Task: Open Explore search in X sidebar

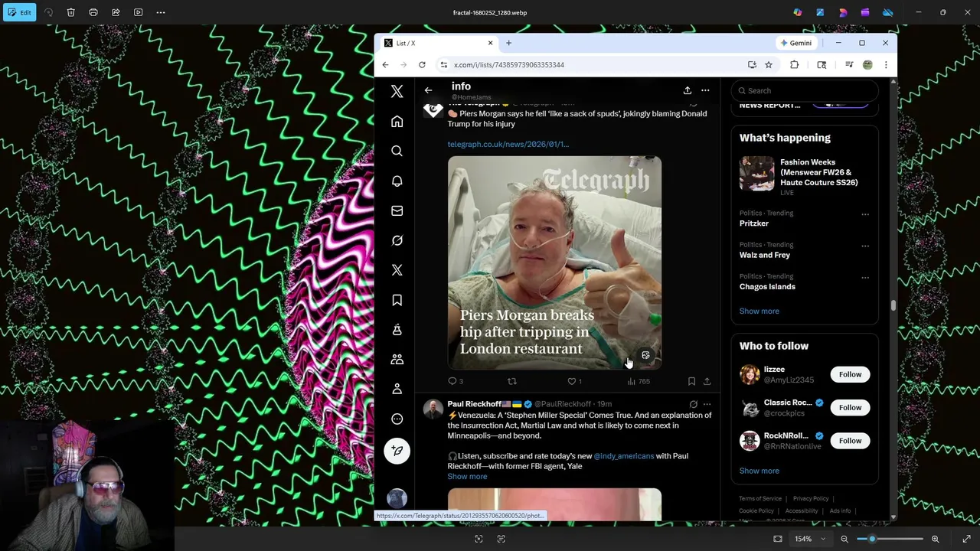Action: click(x=397, y=152)
